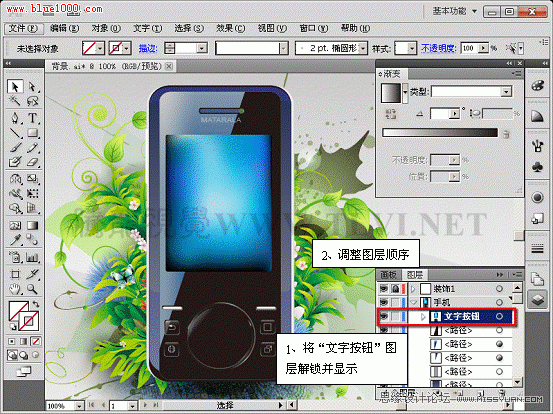
Task: Click the reverse gradient icon
Action: (x=391, y=114)
